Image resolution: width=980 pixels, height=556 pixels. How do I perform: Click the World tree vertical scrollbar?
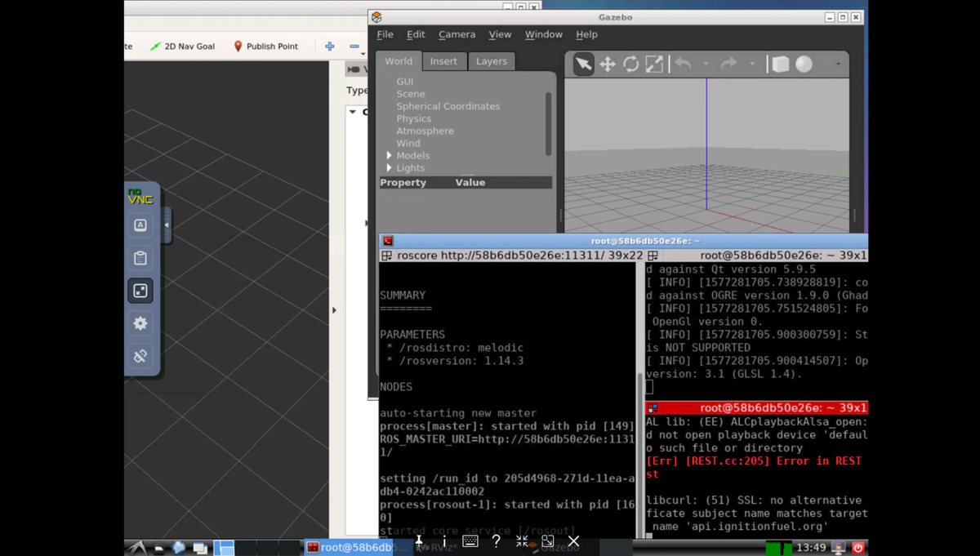(548, 122)
